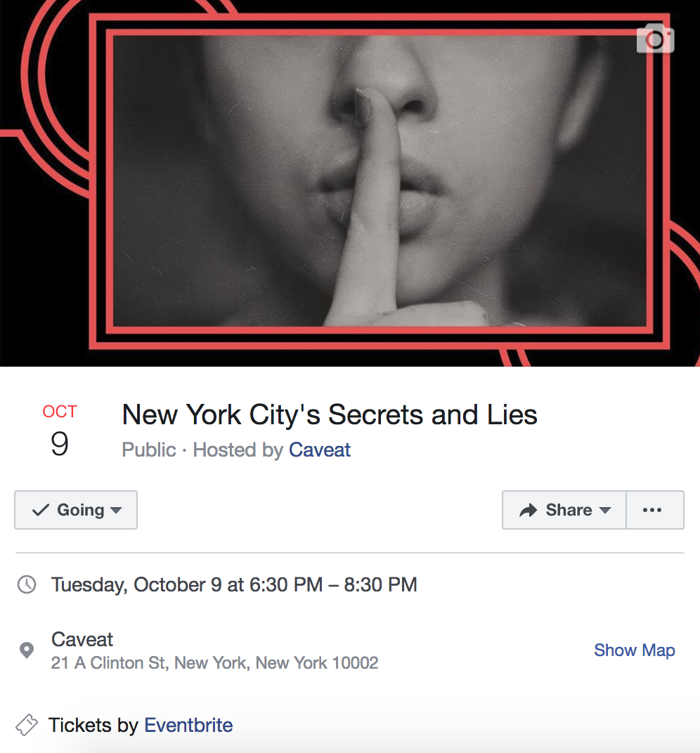
Task: Click the Public audience label
Action: click(x=148, y=450)
